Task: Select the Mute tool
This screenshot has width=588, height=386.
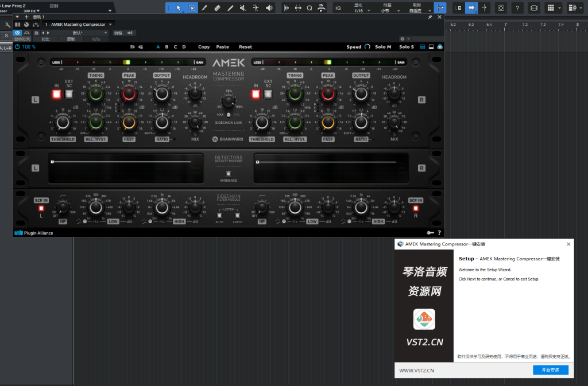Action: pos(243,8)
